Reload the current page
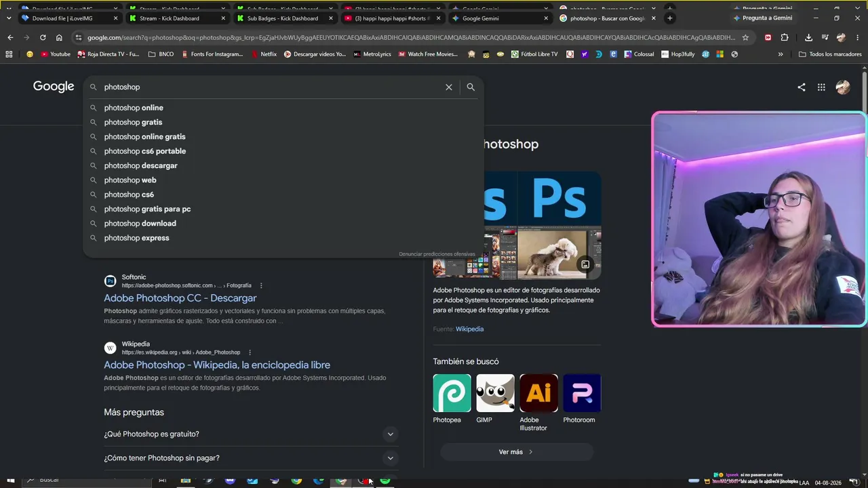This screenshot has height=488, width=868. [x=43, y=37]
